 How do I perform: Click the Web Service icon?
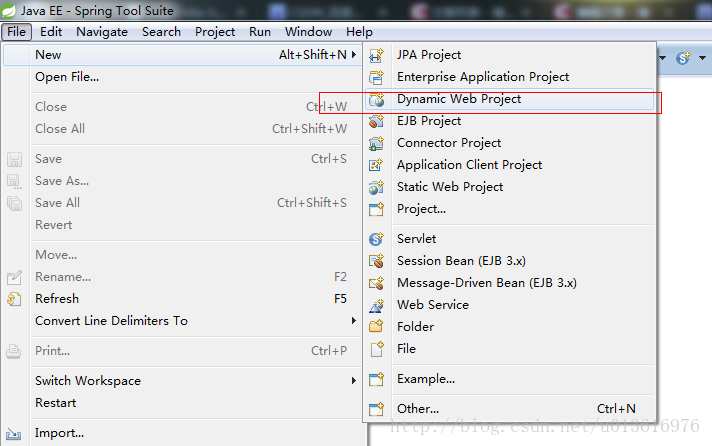click(376, 305)
